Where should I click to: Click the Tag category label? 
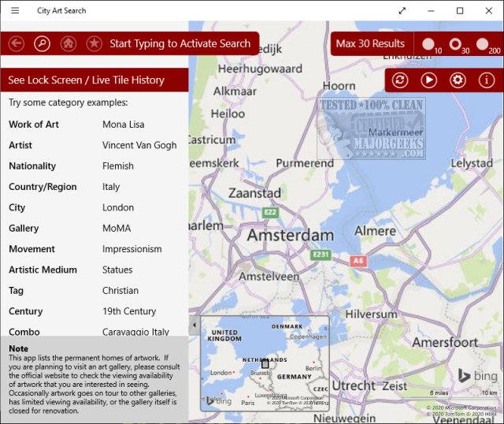click(x=16, y=291)
